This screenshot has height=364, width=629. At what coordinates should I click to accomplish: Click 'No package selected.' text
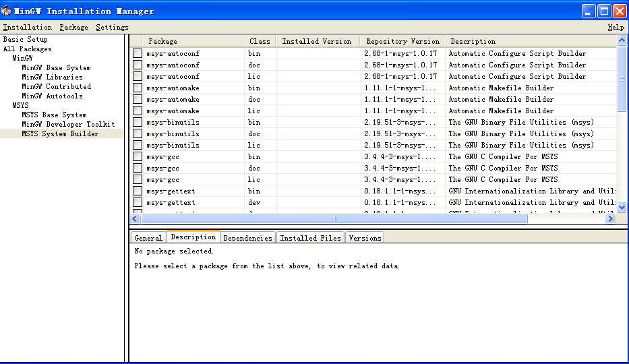(x=174, y=251)
